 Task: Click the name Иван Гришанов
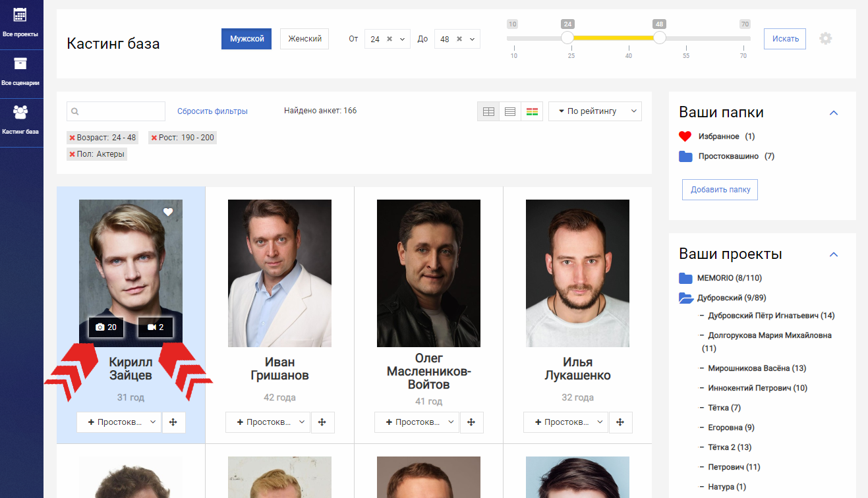[279, 369]
